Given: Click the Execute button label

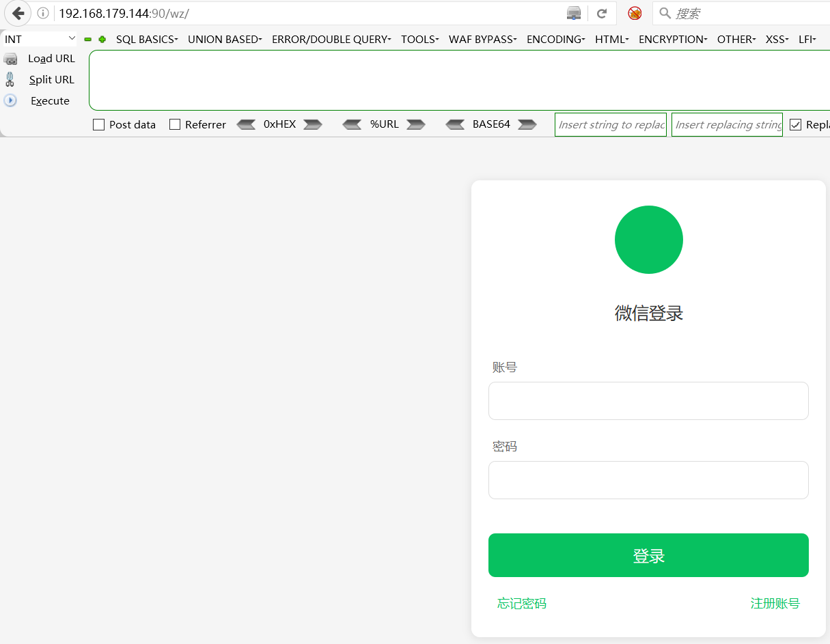Looking at the screenshot, I should coord(50,100).
